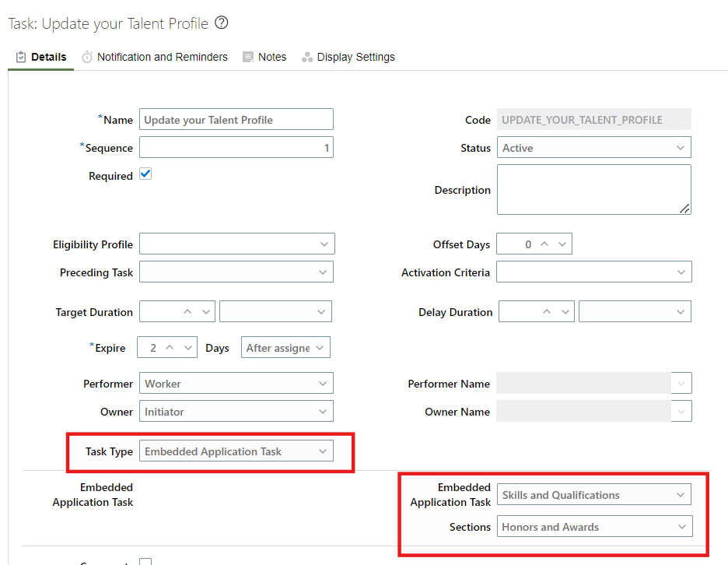This screenshot has width=728, height=565.
Task: Uncheck the Required checkbox
Action: [145, 174]
